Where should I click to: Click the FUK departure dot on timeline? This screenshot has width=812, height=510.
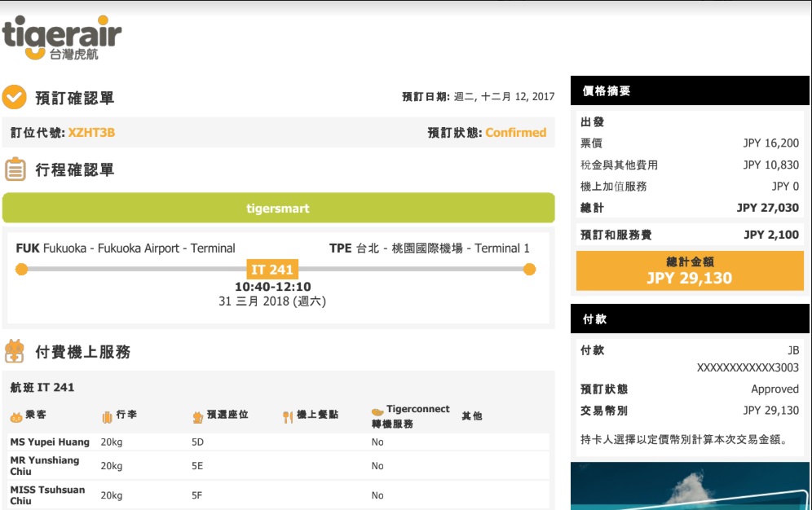pyautogui.click(x=22, y=270)
